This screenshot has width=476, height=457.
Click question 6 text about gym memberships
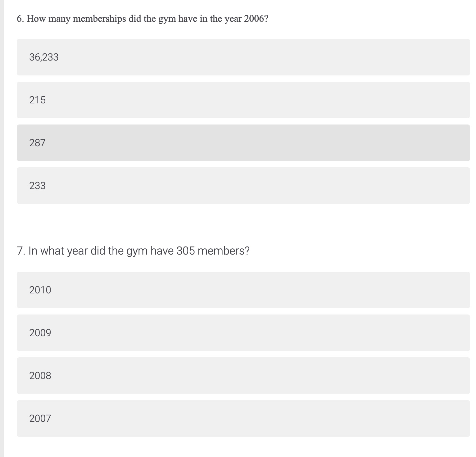tap(143, 19)
